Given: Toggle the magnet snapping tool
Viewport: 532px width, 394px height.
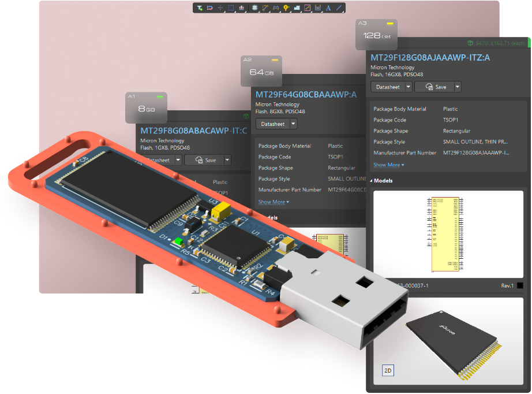Looking at the screenshot, I should (209, 8).
